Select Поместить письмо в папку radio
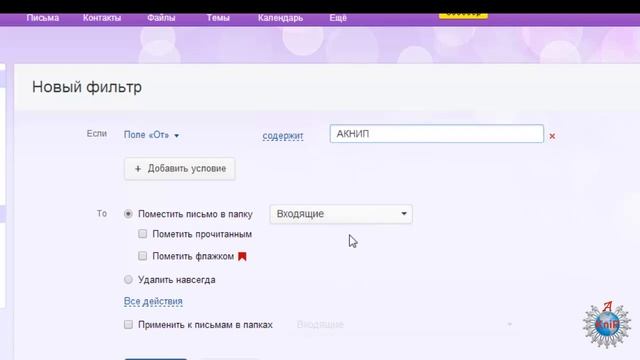640x360 pixels. (x=128, y=214)
